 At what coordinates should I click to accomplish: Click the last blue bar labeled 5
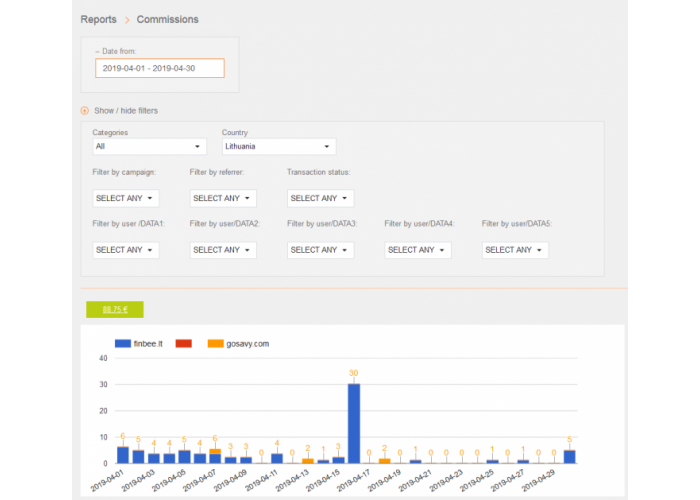[x=570, y=457]
